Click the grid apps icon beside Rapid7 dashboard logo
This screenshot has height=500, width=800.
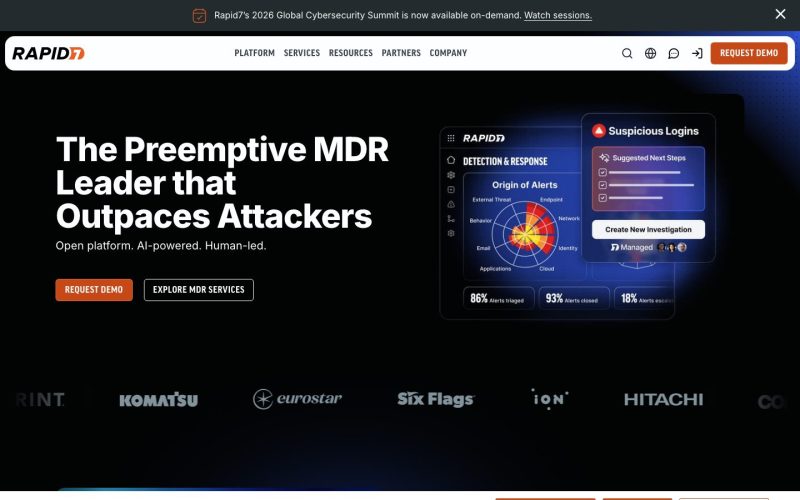(451, 138)
